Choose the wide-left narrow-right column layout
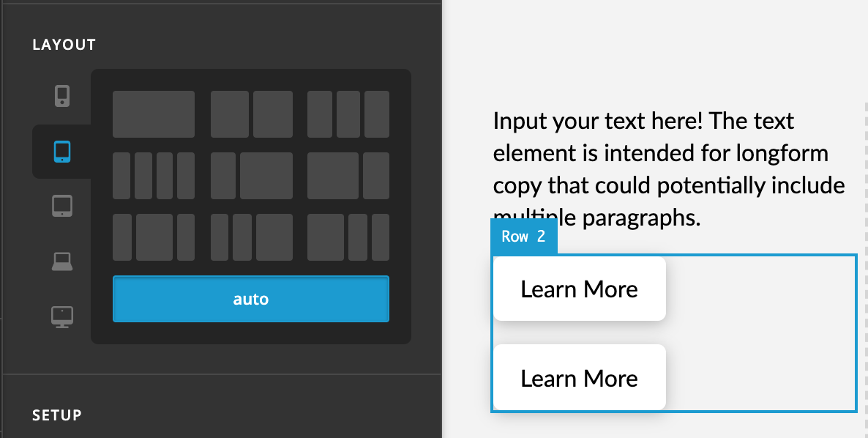Viewport: 868px width, 438px height. coord(348,176)
